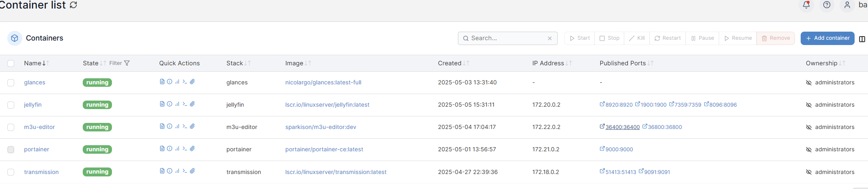Screen dimensions: 868x189
Task: Open published port 9000:9000 link
Action: [617, 149]
